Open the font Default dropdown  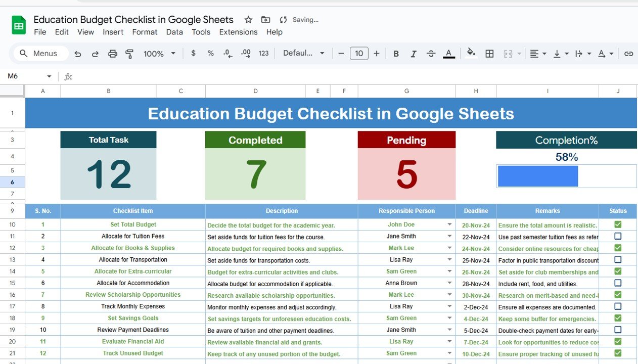coord(303,53)
